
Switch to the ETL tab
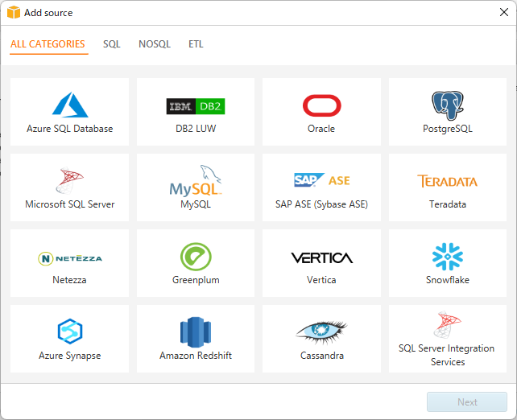(196, 43)
